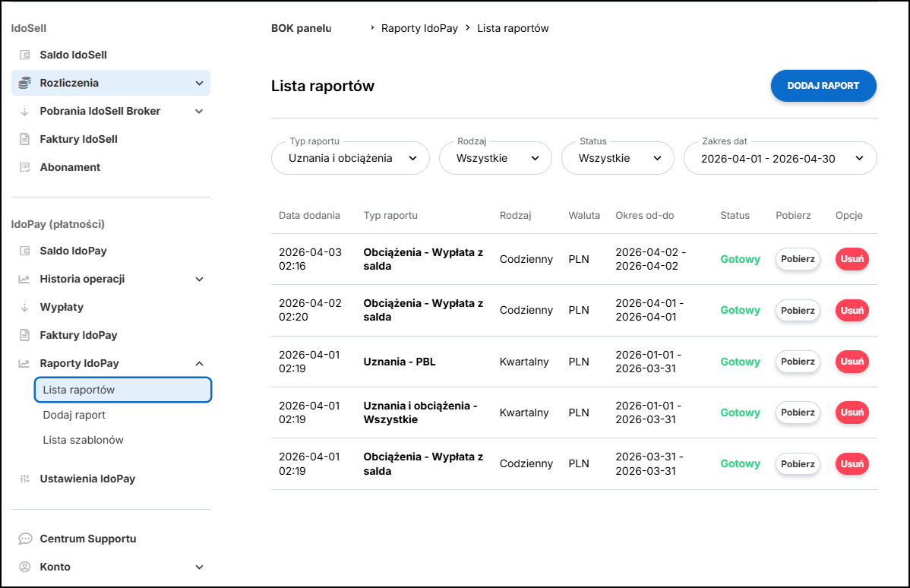Delete the report added 2026-04-03 02:16
This screenshot has width=910, height=588.
(x=852, y=259)
